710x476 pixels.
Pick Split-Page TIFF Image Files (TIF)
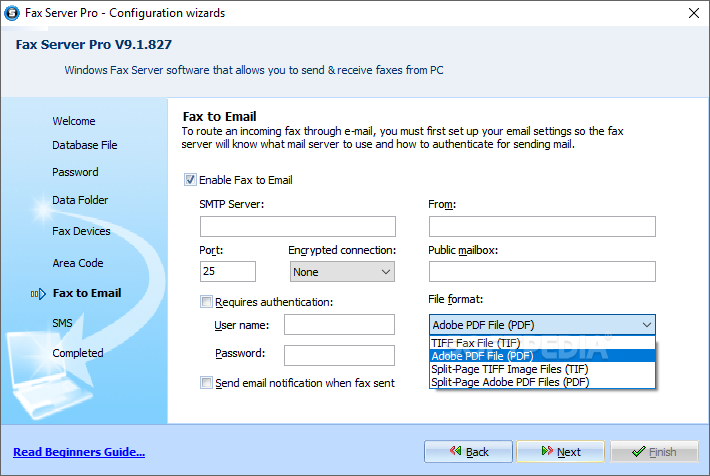(542, 369)
